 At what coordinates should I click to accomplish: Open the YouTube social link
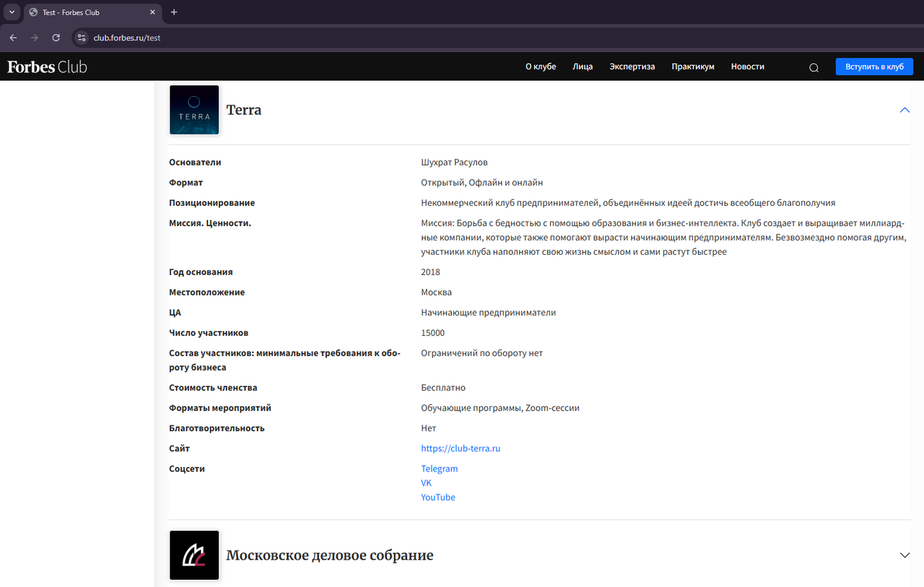coord(438,497)
